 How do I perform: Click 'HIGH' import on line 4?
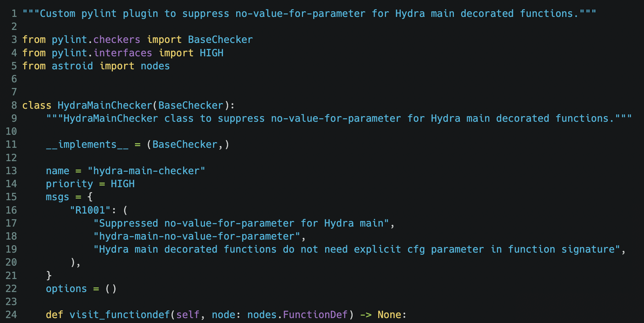(x=212, y=53)
